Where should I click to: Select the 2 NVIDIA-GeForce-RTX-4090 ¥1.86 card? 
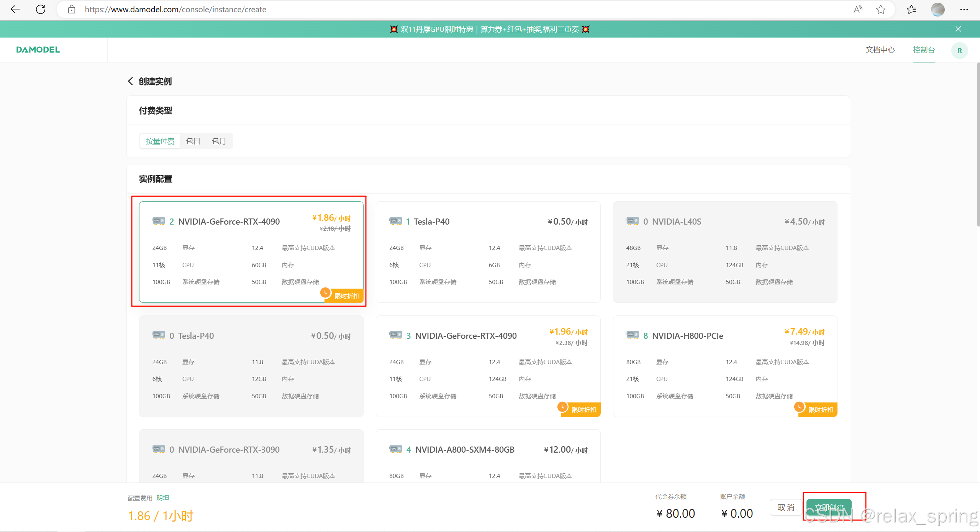(251, 252)
